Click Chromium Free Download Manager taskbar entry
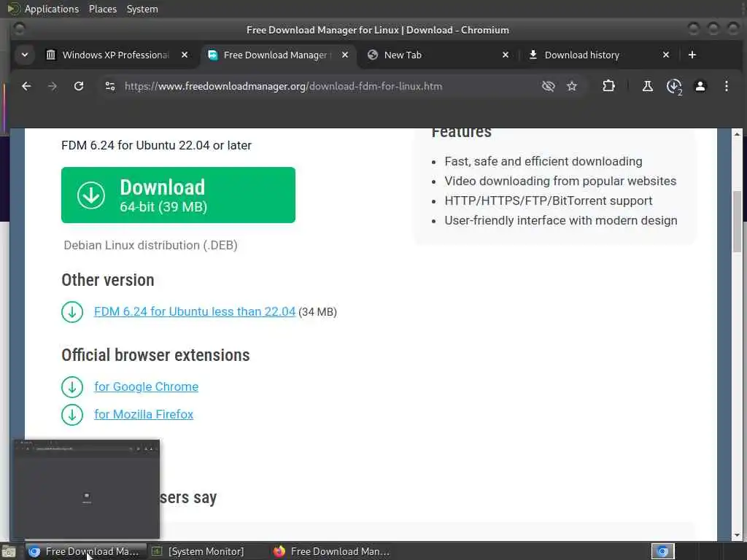Viewport: 747px width, 560px height. pos(85,551)
